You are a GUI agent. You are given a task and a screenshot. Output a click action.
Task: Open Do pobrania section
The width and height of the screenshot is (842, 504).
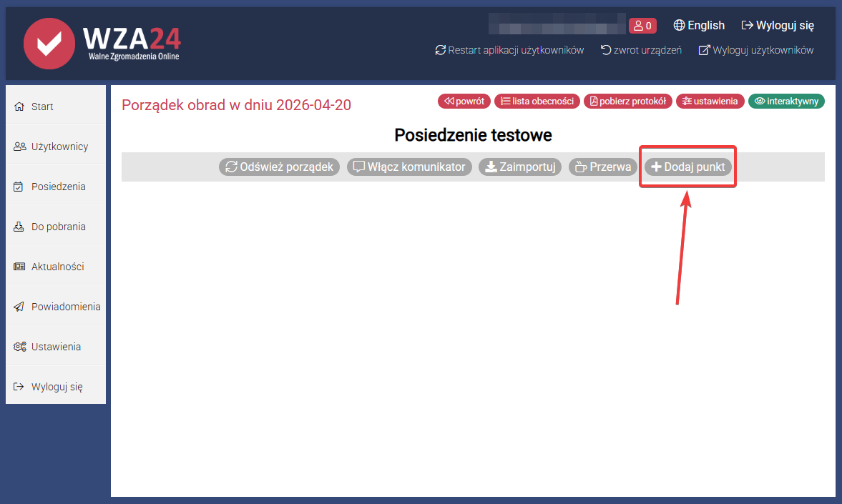point(58,227)
